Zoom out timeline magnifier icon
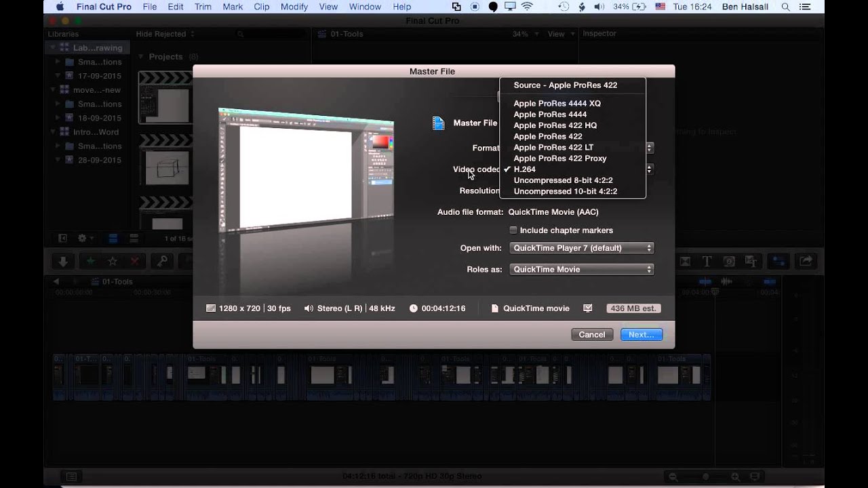The image size is (868, 488). pyautogui.click(x=673, y=477)
